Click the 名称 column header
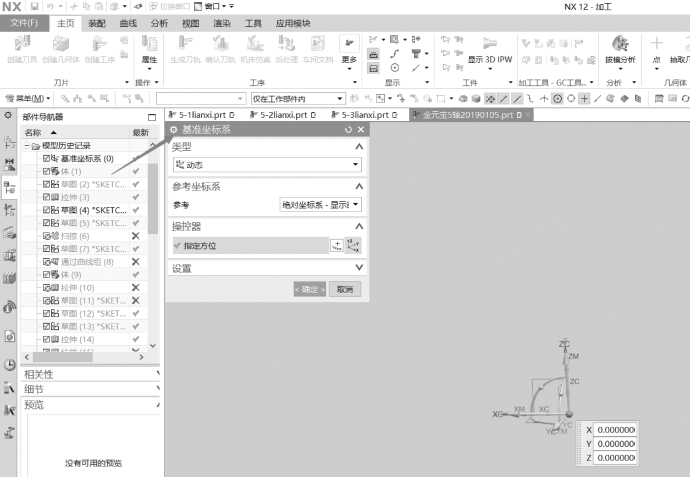690x477 pixels. tap(75, 132)
